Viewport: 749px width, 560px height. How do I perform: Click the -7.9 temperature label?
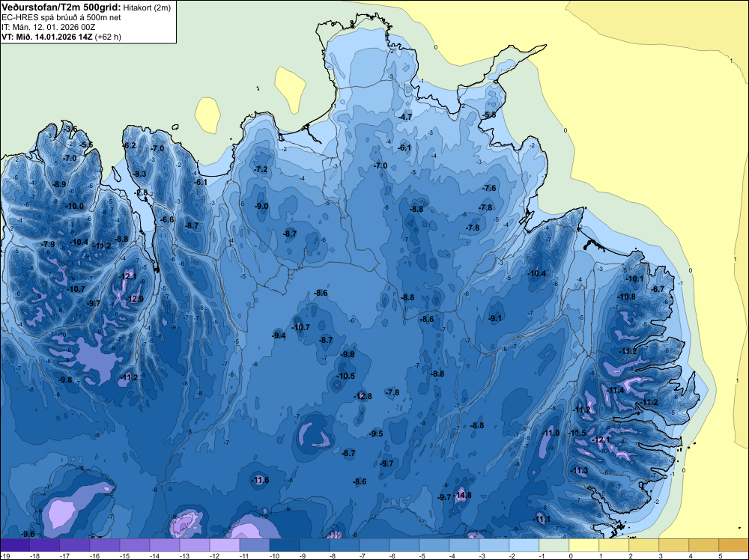(48, 244)
